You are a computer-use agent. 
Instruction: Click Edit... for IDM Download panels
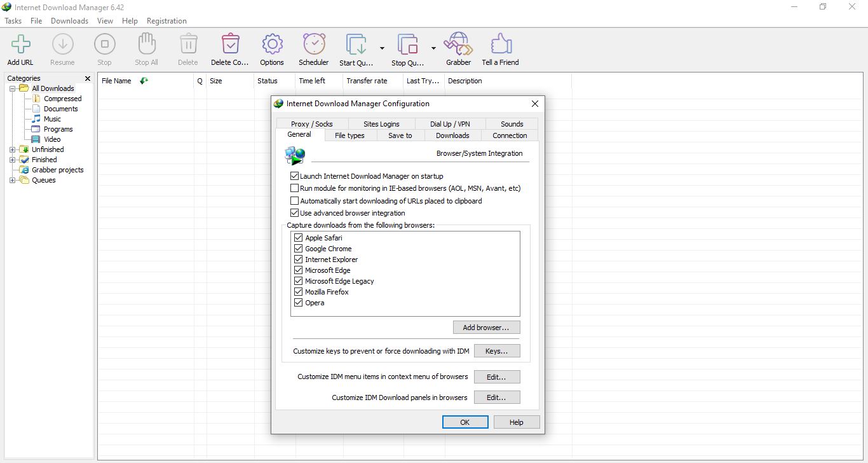497,397
